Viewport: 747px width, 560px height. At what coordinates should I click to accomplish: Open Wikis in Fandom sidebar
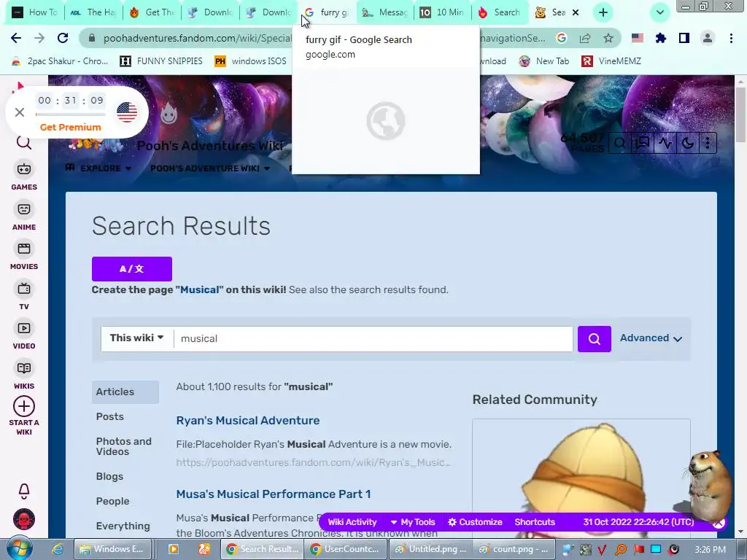coord(24,376)
